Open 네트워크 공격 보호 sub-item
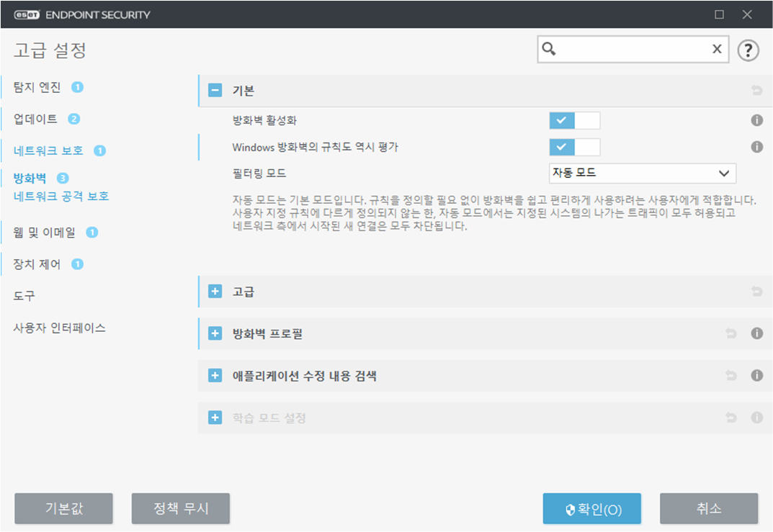 coord(61,196)
